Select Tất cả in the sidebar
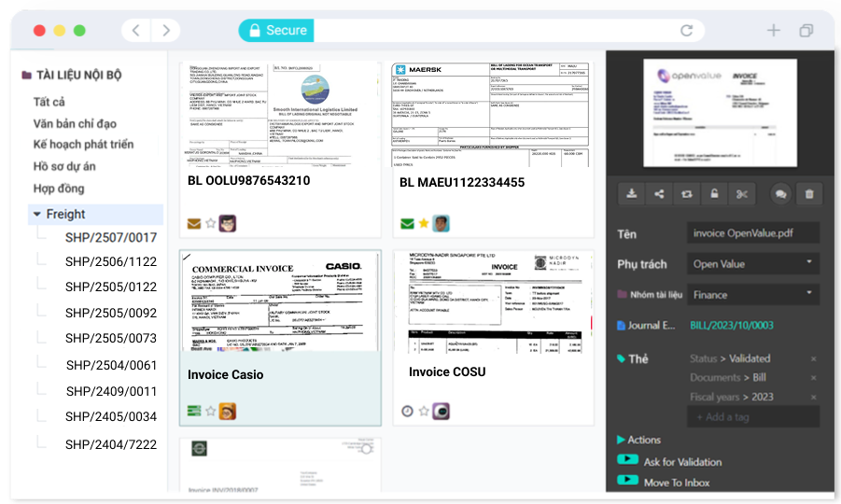The width and height of the screenshot is (841, 504). click(49, 102)
